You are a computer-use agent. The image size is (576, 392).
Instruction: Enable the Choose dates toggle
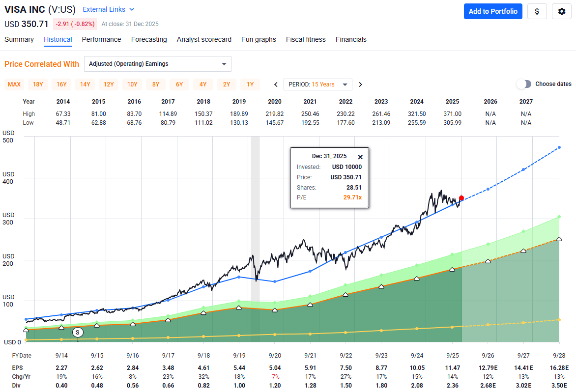pyautogui.click(x=524, y=84)
